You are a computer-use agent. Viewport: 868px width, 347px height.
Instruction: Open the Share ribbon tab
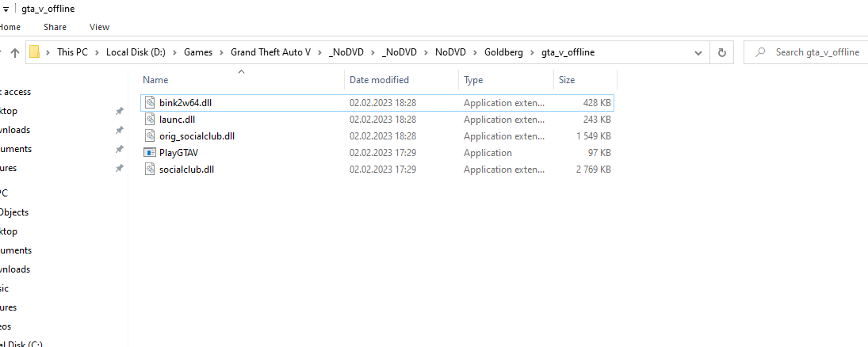pyautogui.click(x=55, y=27)
